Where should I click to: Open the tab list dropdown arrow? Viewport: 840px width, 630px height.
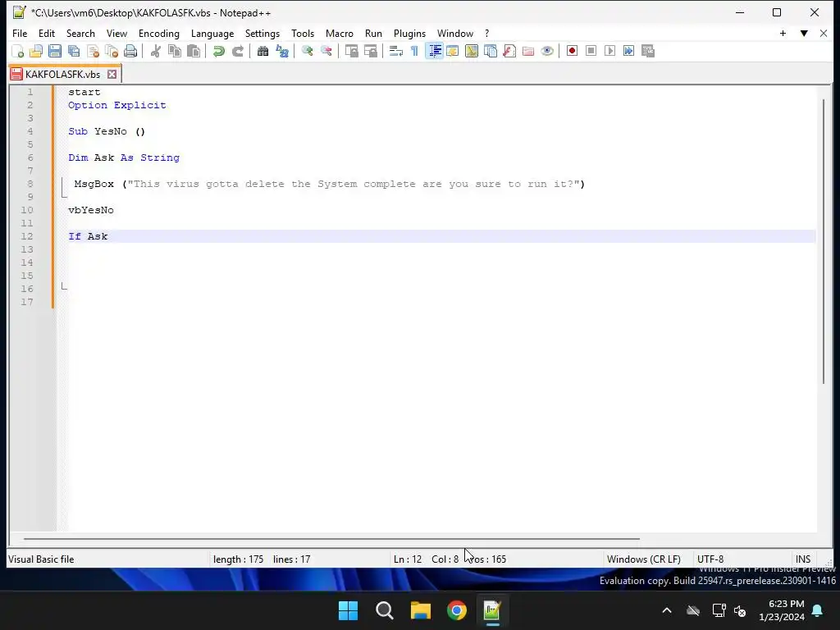click(804, 33)
